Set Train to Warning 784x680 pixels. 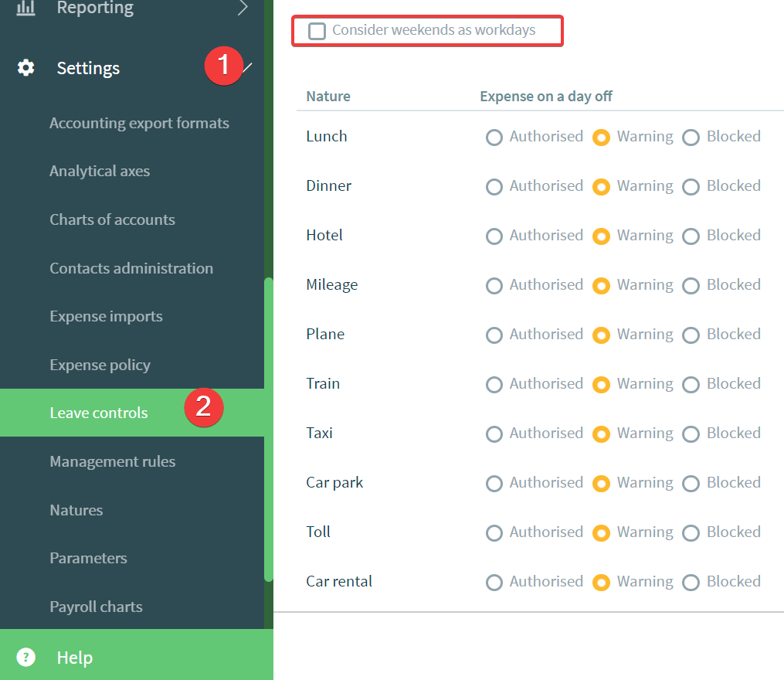[601, 385]
